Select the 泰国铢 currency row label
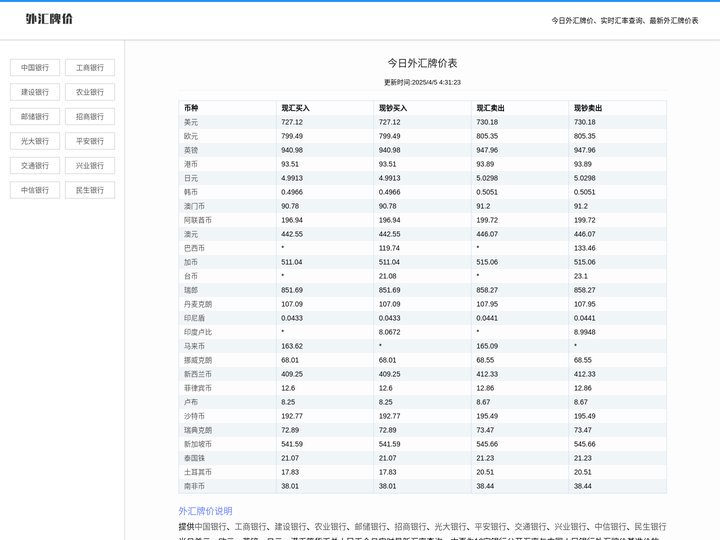 [x=194, y=458]
